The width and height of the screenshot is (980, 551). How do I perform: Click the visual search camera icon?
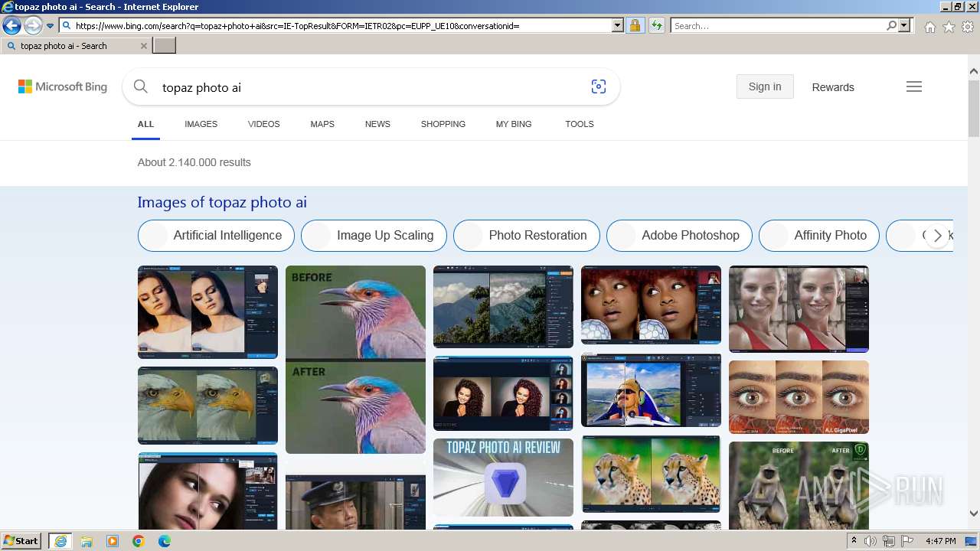[x=599, y=87]
